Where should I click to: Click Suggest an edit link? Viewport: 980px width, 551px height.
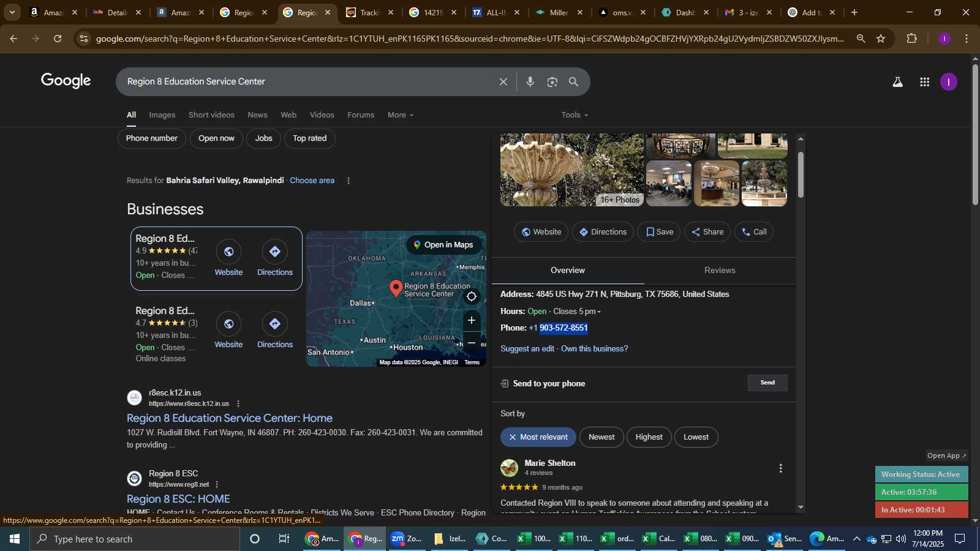coord(527,349)
